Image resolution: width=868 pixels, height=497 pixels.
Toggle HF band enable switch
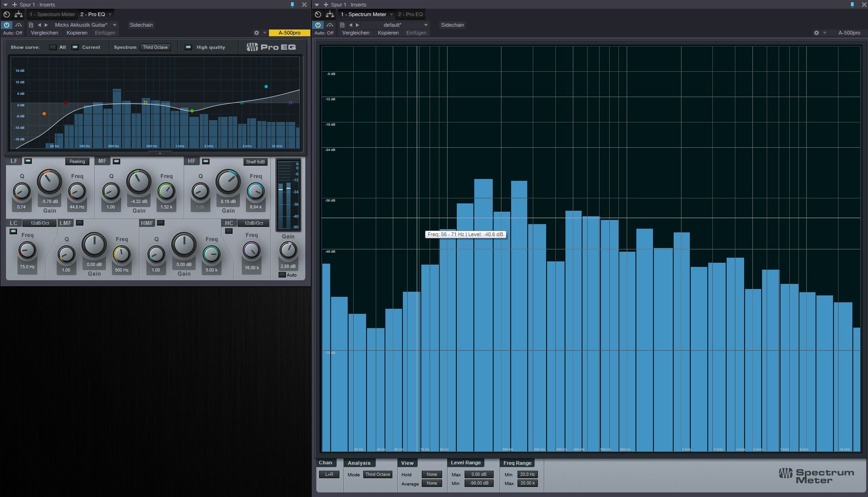click(x=206, y=161)
